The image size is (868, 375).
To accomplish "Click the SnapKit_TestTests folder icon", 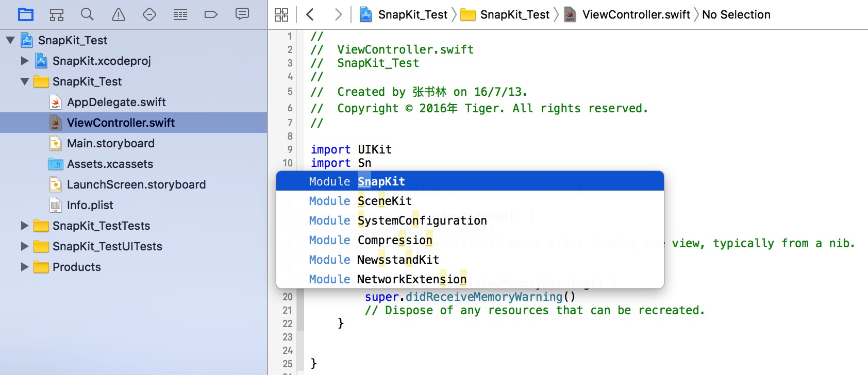I will (41, 226).
